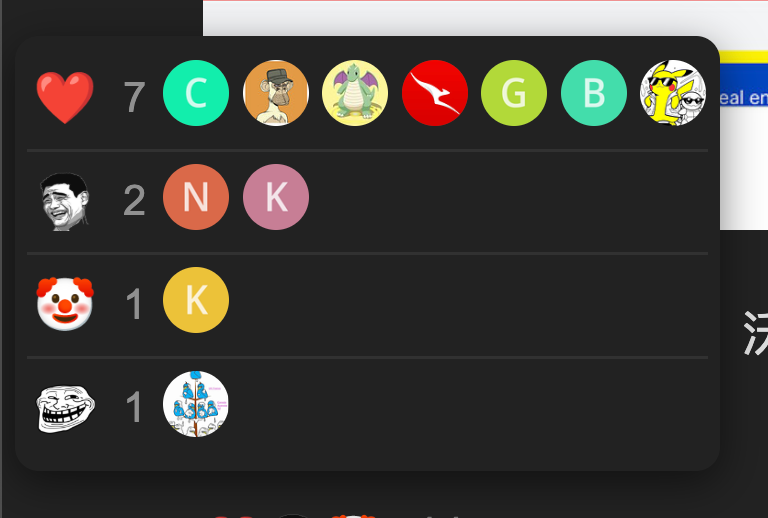This screenshot has height=518, width=768.
Task: Click the clown reaction count 1
Action: [x=134, y=304]
